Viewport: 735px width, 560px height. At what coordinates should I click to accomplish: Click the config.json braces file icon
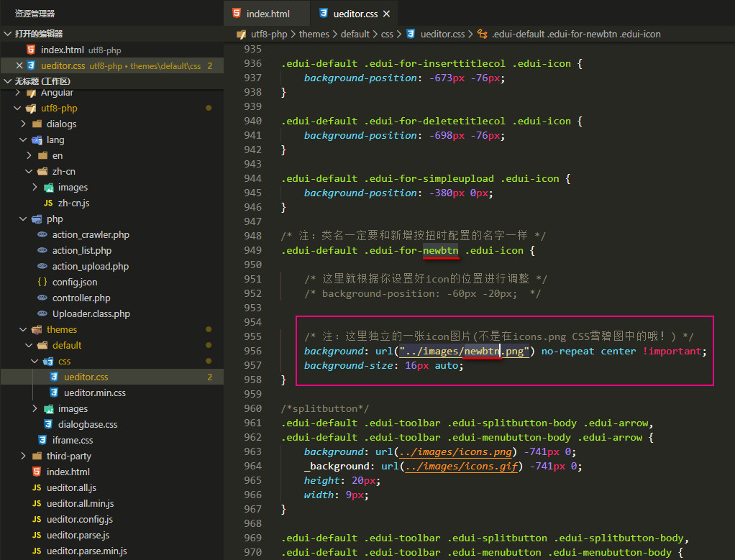tap(42, 283)
